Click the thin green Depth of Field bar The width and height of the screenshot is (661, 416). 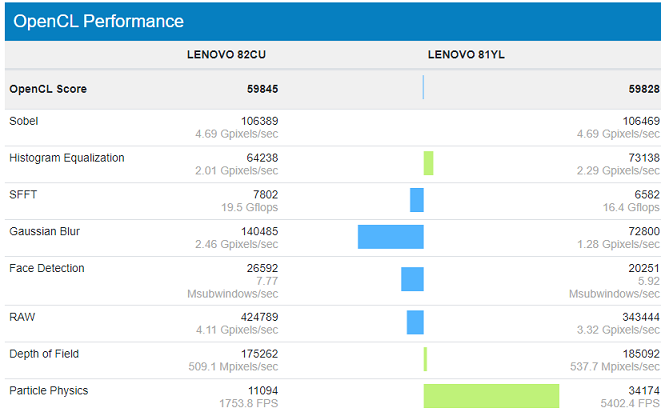tap(425, 359)
